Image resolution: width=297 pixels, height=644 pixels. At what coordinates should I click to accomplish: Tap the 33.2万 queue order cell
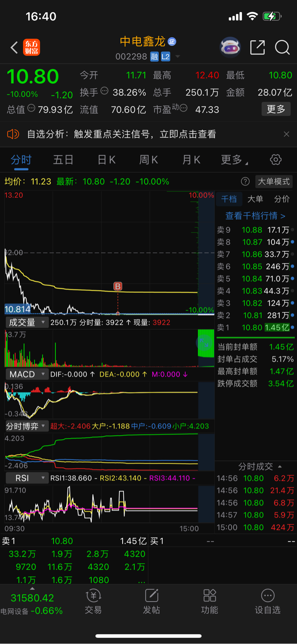pyautogui.click(x=22, y=554)
